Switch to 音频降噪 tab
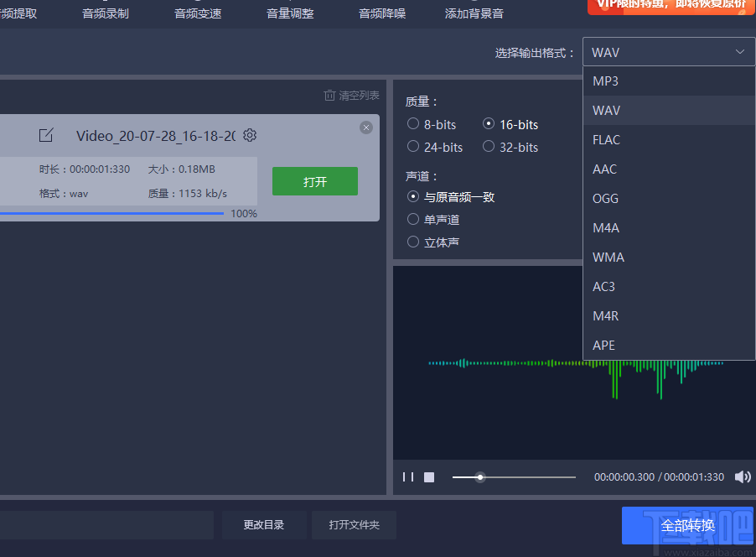This screenshot has height=557, width=756. click(x=381, y=13)
